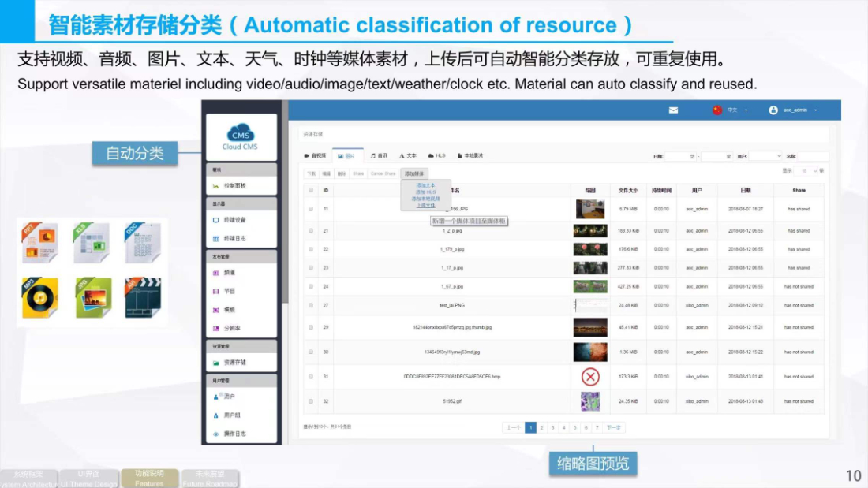Click the MP3 file type icon
This screenshot has width=868, height=488.
(x=39, y=297)
